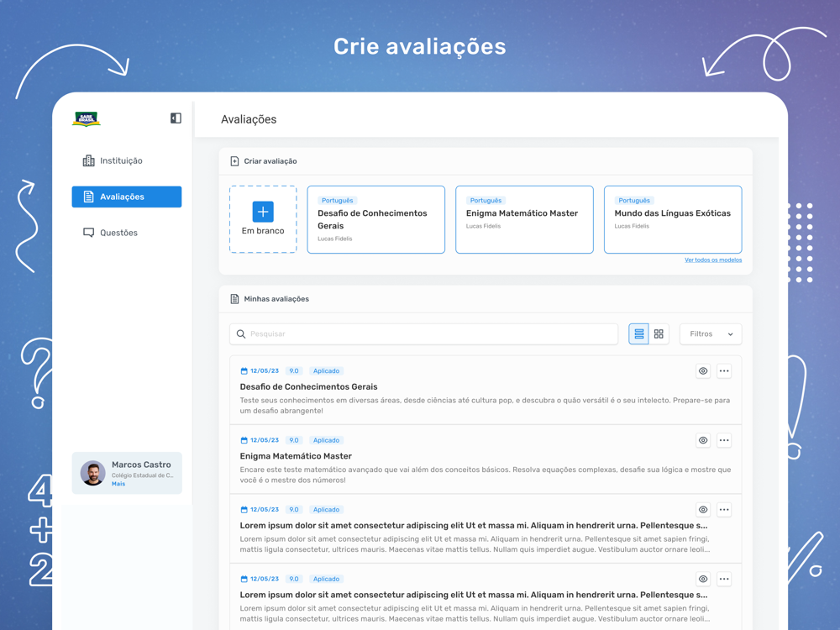This screenshot has height=630, width=840.
Task: Click the Avaliações document icon in sidebar
Action: click(88, 197)
